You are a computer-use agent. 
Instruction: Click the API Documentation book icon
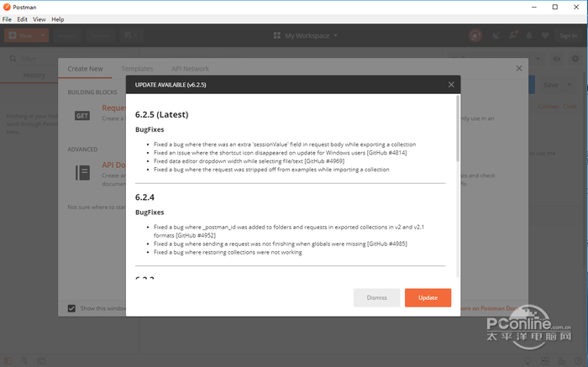click(83, 173)
